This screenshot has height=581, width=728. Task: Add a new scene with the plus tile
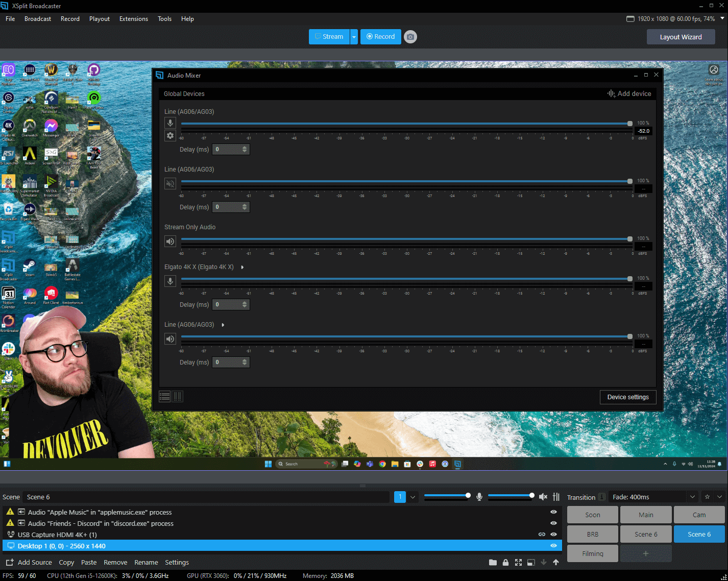[646, 553]
